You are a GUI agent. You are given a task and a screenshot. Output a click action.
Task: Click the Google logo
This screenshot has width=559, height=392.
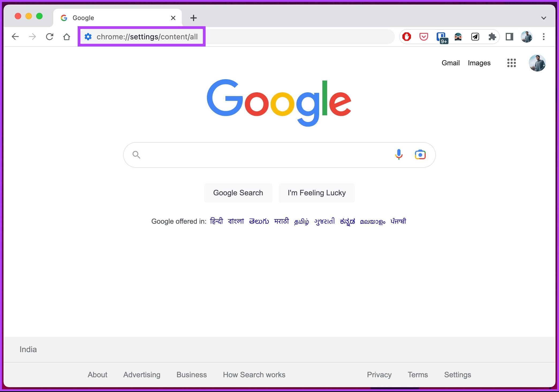pyautogui.click(x=279, y=102)
